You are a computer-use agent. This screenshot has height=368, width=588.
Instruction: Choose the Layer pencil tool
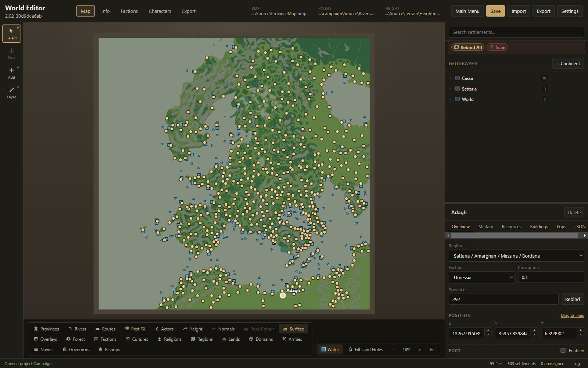tap(11, 93)
